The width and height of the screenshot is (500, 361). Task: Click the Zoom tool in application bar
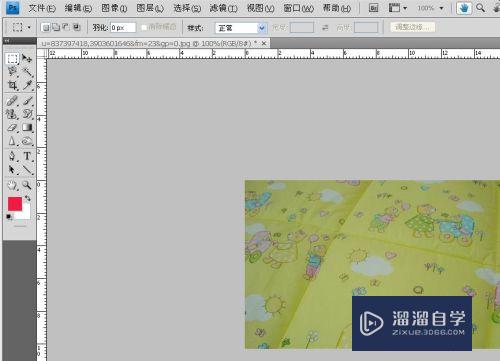(x=480, y=8)
